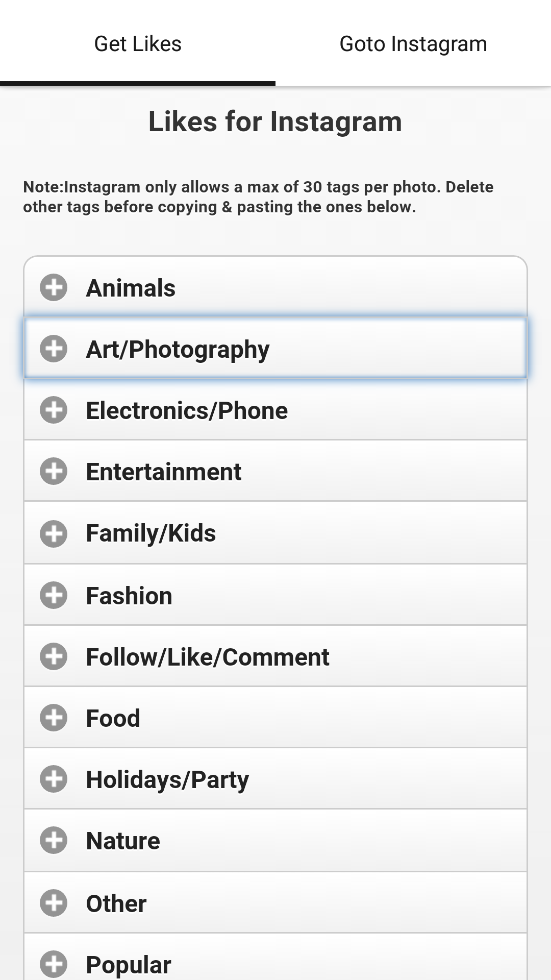Viewport: 551px width, 980px height.
Task: Tap the plus icon next to Food
Action: 54,718
